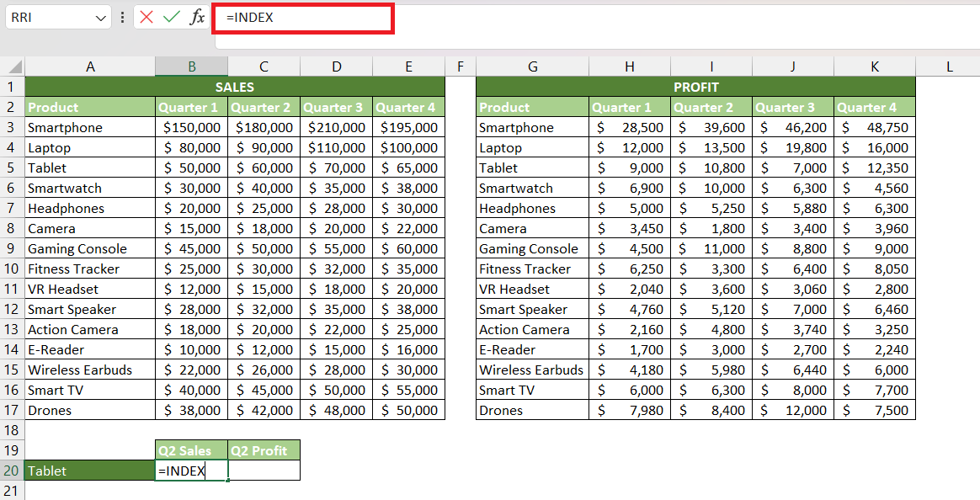Click the PROFIT merged title cell
The image size is (980, 500).
tap(695, 87)
